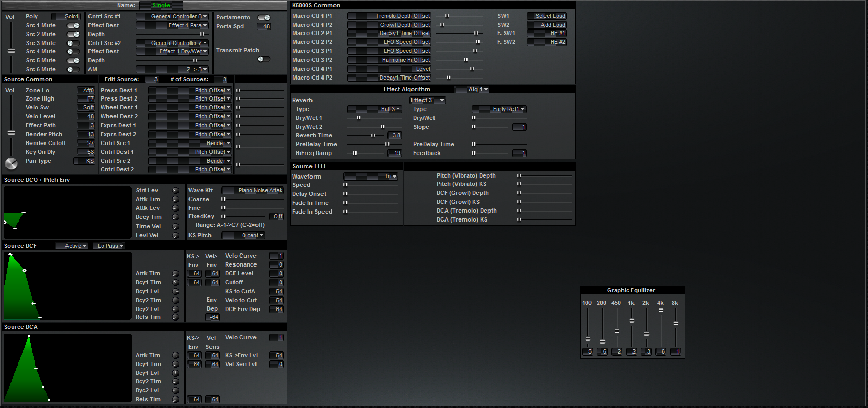Open the Effect Algorithm Alg 1 dropdown
This screenshot has width=868, height=408.
click(x=472, y=90)
